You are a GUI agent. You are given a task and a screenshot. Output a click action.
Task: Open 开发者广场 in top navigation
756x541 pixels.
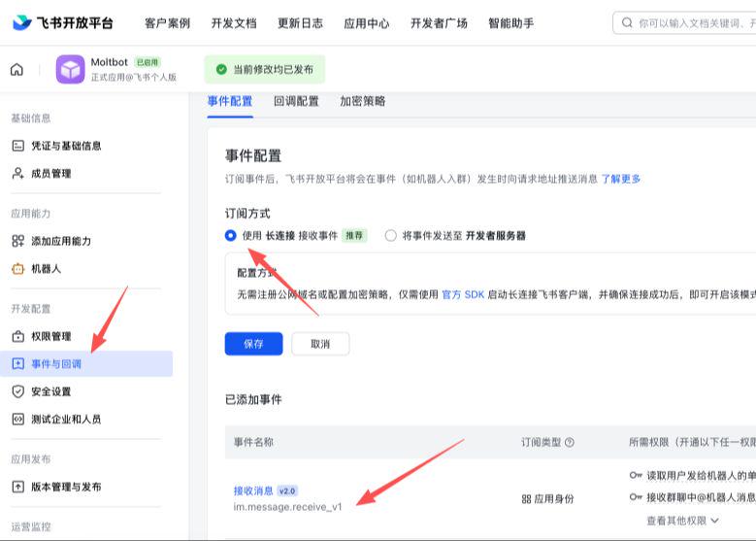tap(439, 23)
